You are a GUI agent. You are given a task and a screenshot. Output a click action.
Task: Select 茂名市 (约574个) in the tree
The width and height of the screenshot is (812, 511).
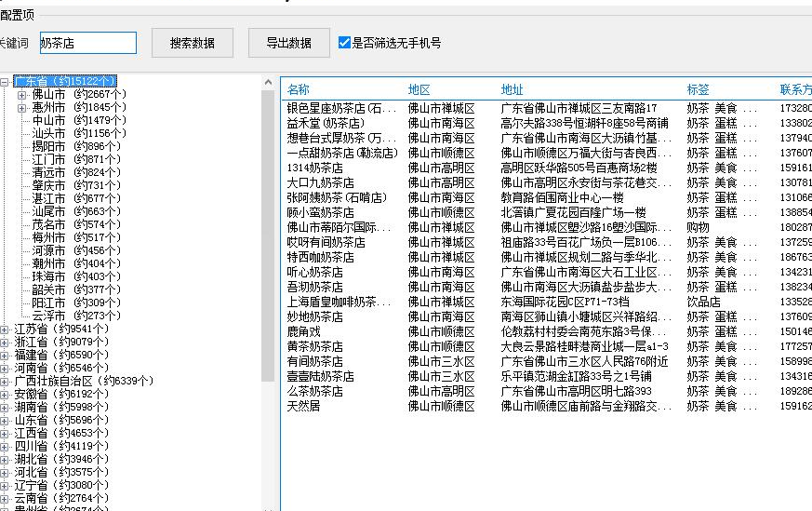[76, 224]
